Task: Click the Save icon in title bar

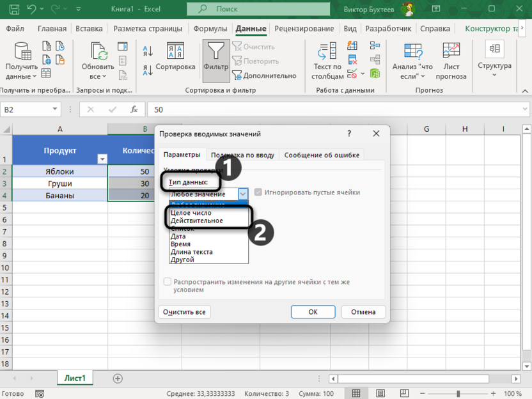Action: tap(14, 9)
